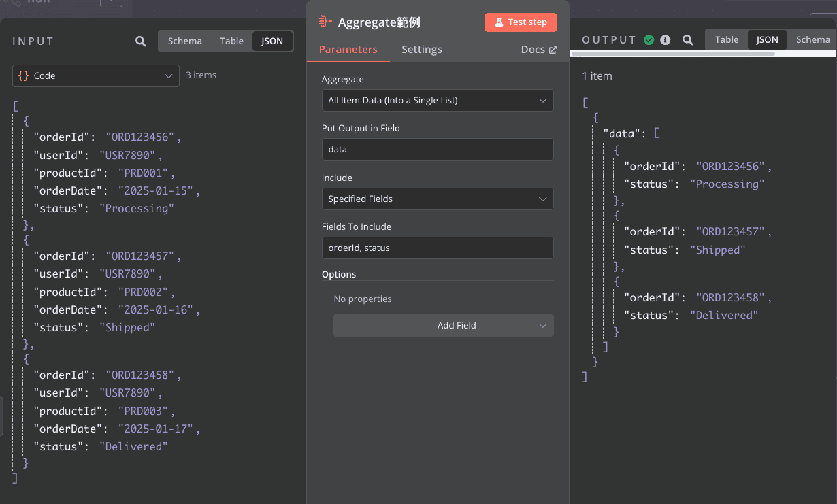Click output value "ORD123457"
This screenshot has width=837, height=504.
[731, 232]
